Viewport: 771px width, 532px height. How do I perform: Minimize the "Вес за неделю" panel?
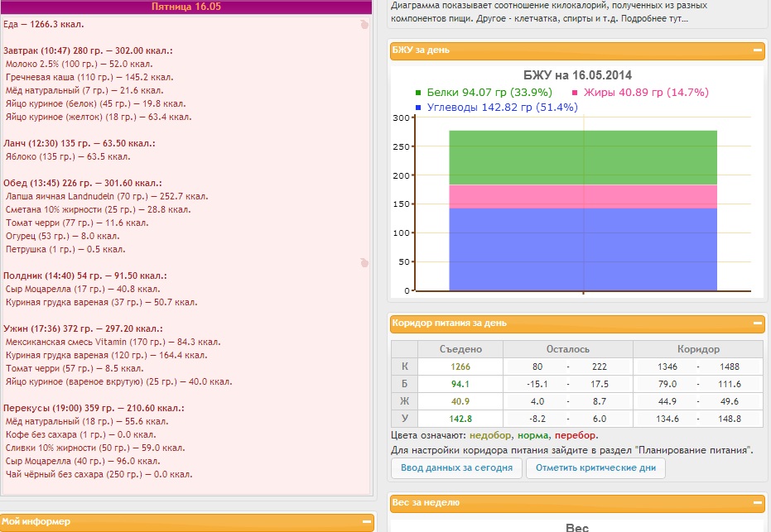click(758, 502)
